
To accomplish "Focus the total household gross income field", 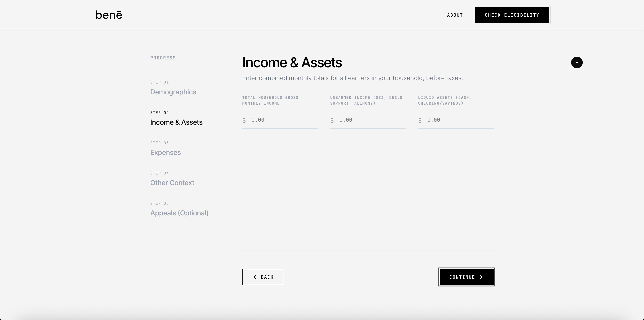I will pyautogui.click(x=283, y=120).
